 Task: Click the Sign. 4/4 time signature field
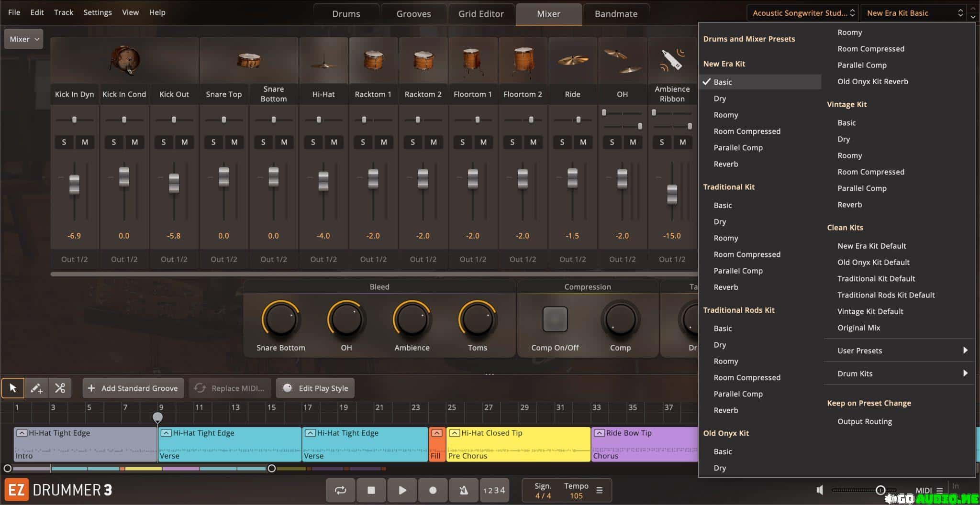[543, 491]
